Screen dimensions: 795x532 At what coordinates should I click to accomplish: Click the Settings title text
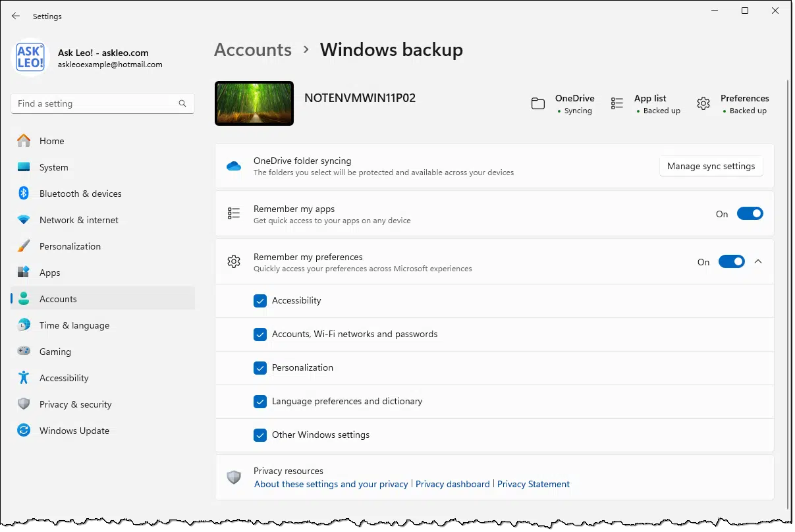click(47, 16)
